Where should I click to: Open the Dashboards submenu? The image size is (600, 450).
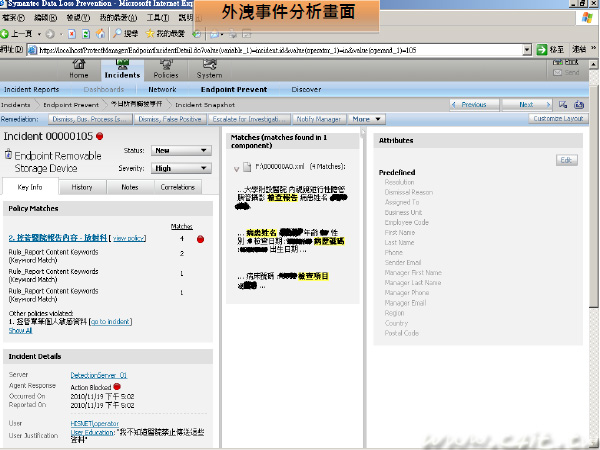click(x=104, y=90)
